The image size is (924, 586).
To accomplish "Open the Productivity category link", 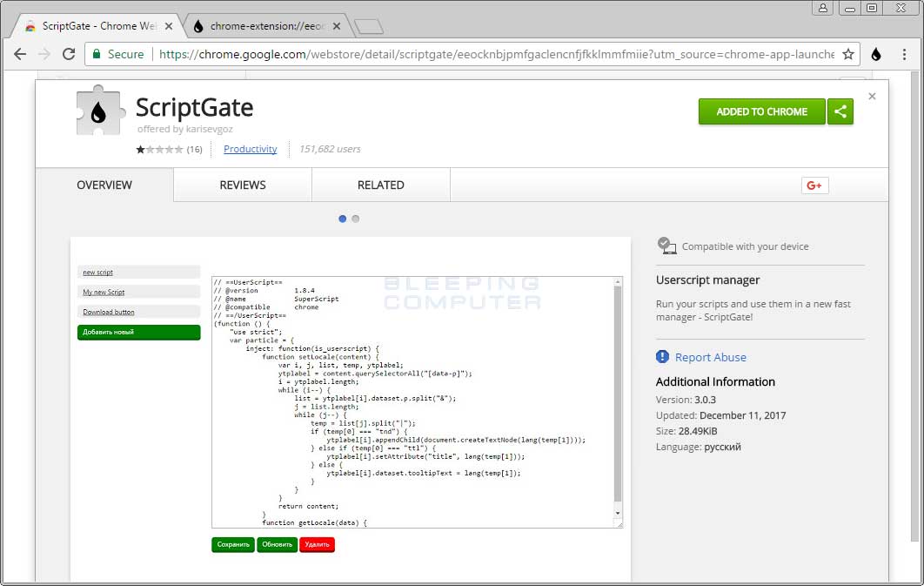I will [x=250, y=149].
